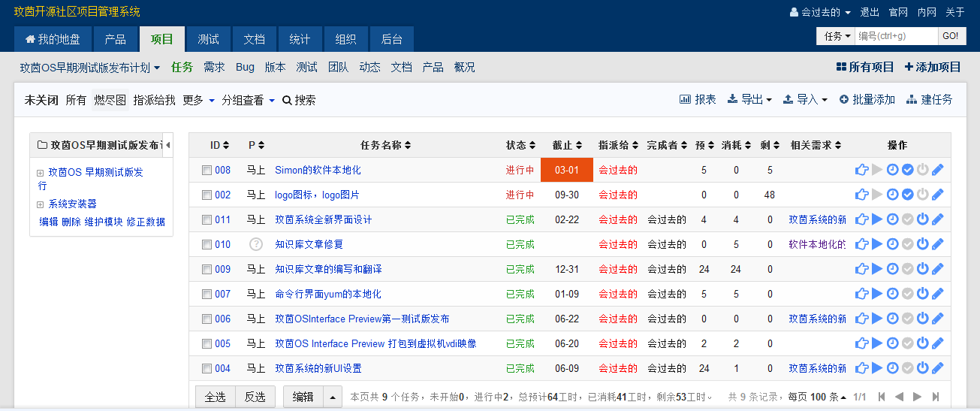
Task: Open task link Simon的软件本地化
Action: [x=318, y=170]
